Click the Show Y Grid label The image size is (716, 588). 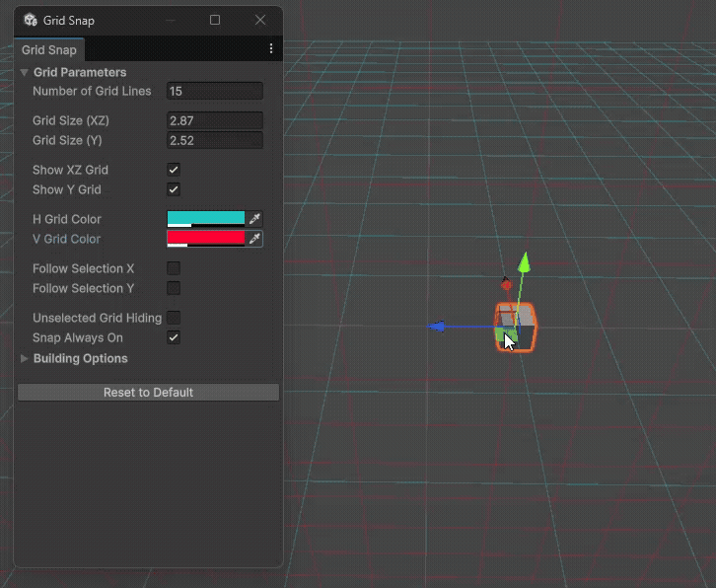click(67, 189)
